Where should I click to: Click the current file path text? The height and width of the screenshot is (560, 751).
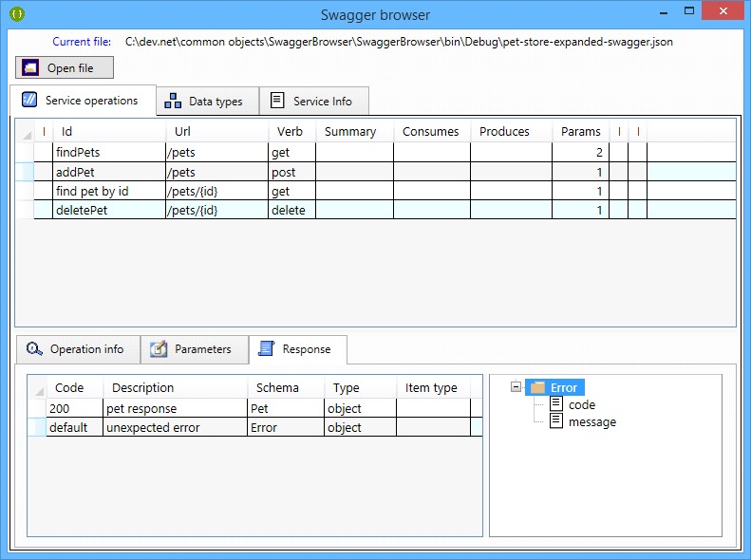(399, 42)
